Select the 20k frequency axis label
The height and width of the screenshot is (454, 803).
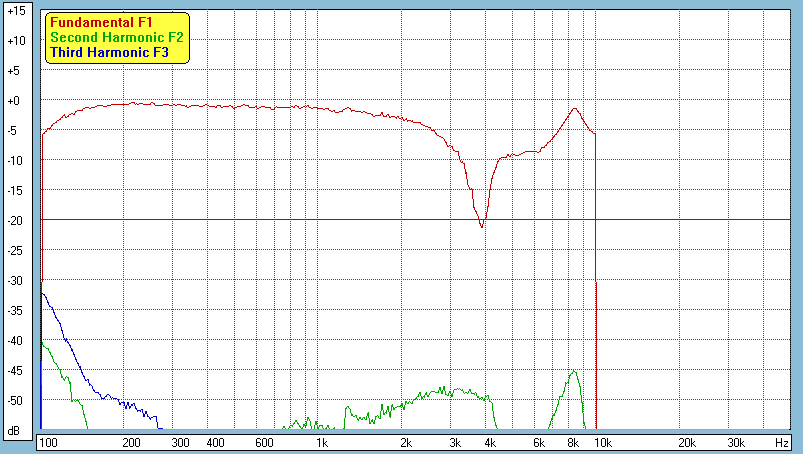686,443
